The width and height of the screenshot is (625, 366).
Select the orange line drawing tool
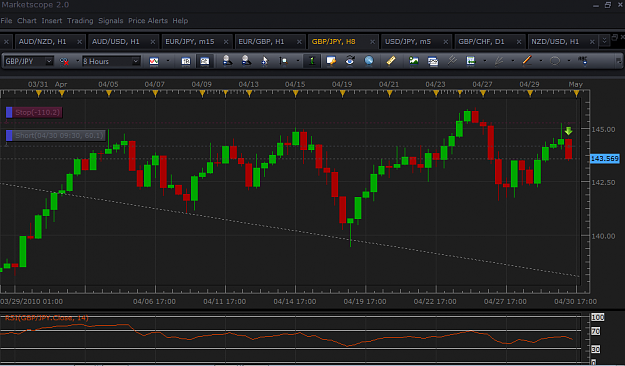coord(527,61)
